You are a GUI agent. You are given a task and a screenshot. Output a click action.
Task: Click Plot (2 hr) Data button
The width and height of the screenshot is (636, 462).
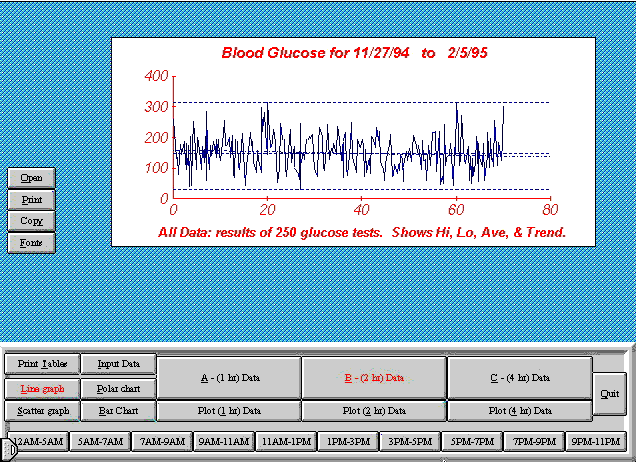(374, 410)
